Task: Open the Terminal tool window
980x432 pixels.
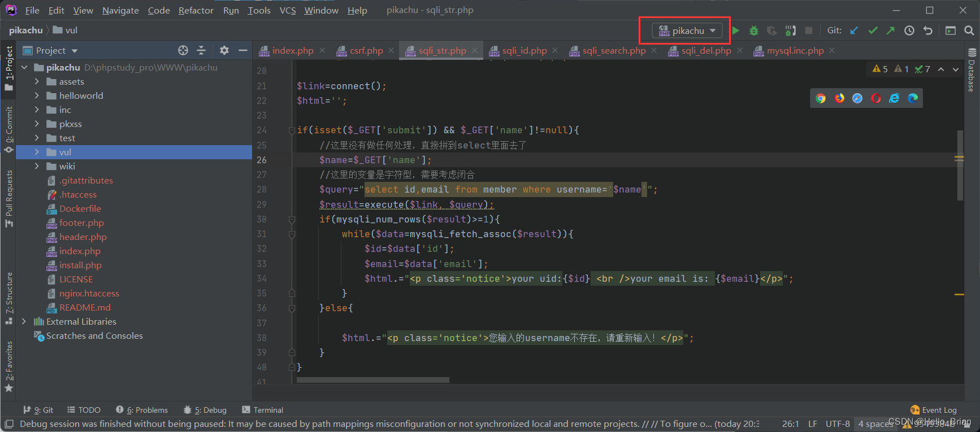Action: (262, 410)
